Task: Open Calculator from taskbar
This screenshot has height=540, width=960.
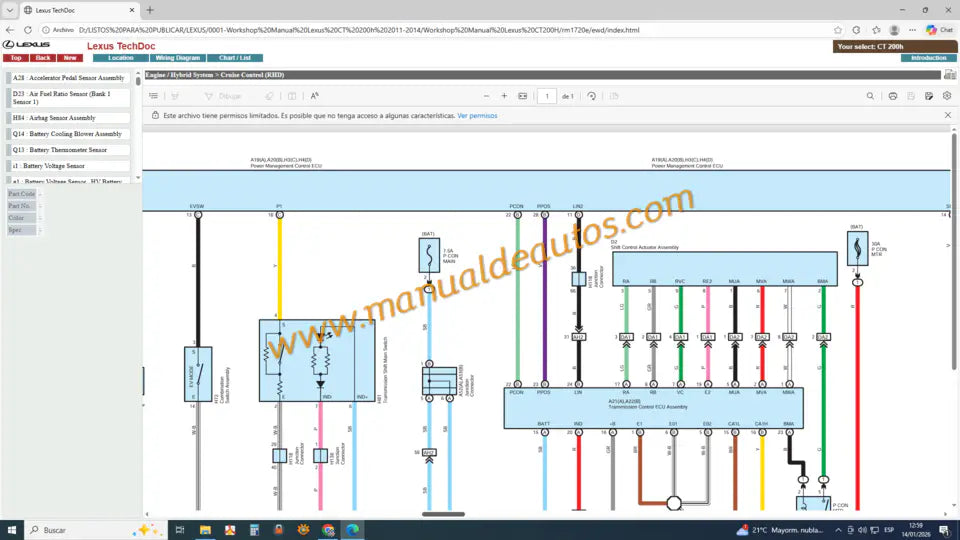Action: click(x=254, y=530)
